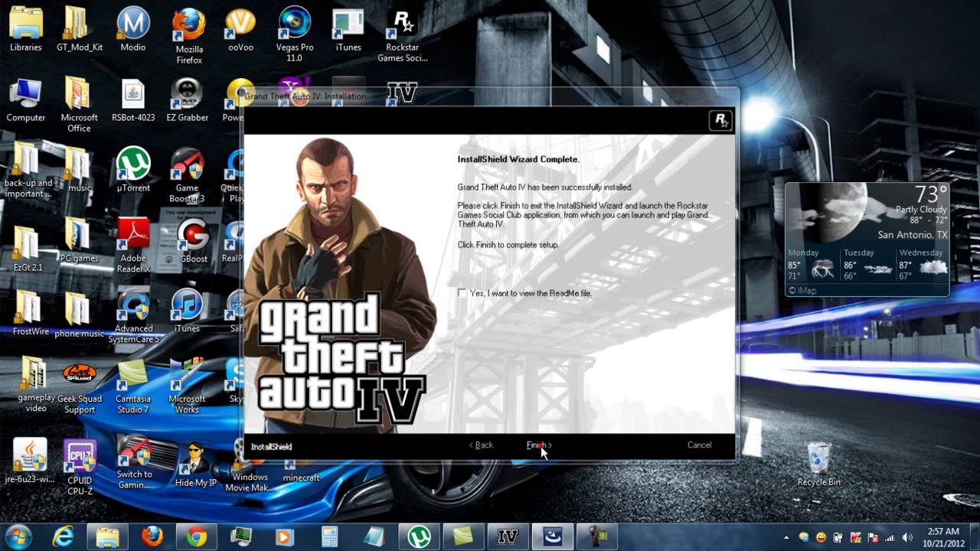Open the gameplay video folder
This screenshot has width=980, height=551.
[36, 384]
